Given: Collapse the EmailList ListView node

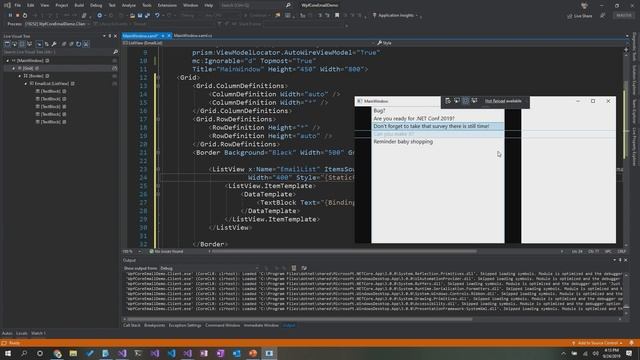Looking at the screenshot, I should 26,83.
